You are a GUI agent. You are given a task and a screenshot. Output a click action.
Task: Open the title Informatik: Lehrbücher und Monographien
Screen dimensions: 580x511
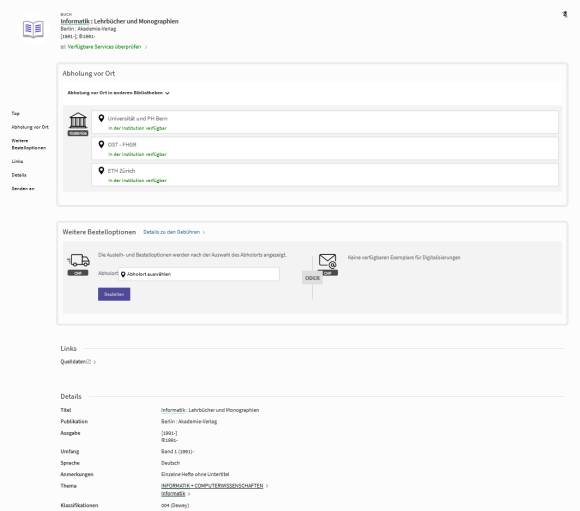[x=119, y=21]
